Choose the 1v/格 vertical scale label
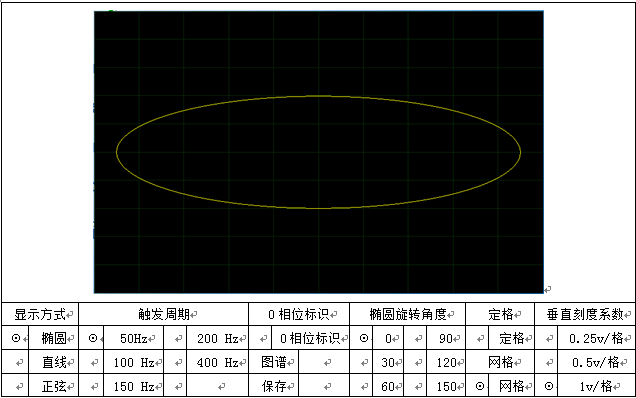This screenshot has width=636, height=398. (x=596, y=386)
